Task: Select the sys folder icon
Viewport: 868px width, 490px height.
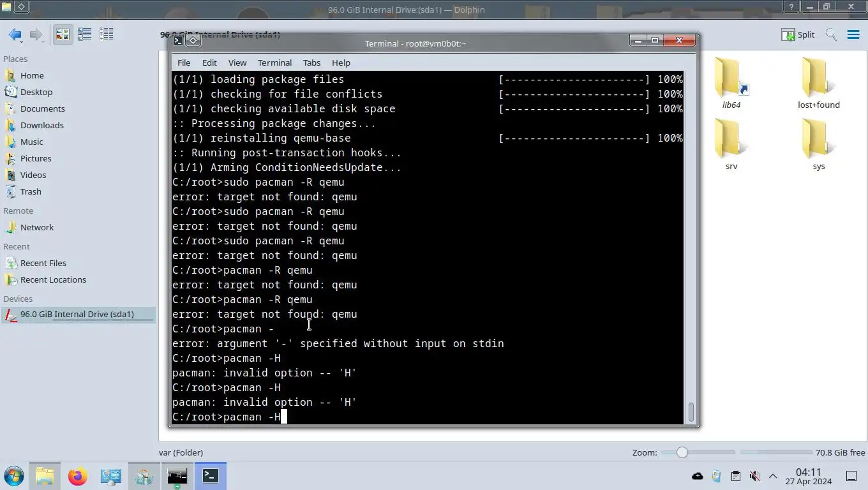Action: (818, 139)
